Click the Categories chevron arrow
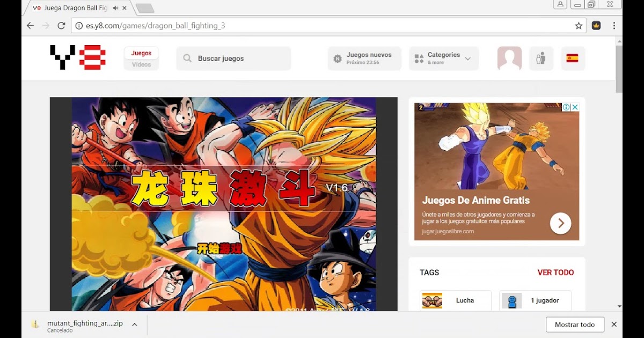Image resolution: width=644 pixels, height=338 pixels. [468, 58]
